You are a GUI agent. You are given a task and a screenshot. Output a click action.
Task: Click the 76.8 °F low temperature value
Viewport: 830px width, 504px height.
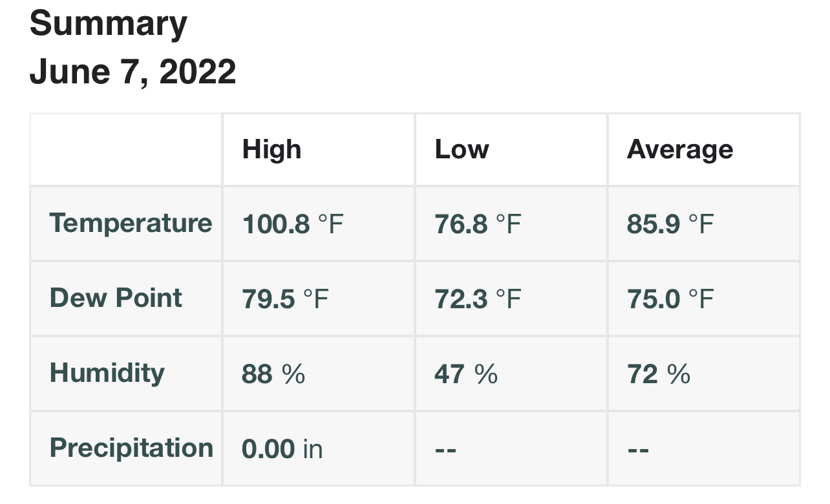tap(478, 224)
